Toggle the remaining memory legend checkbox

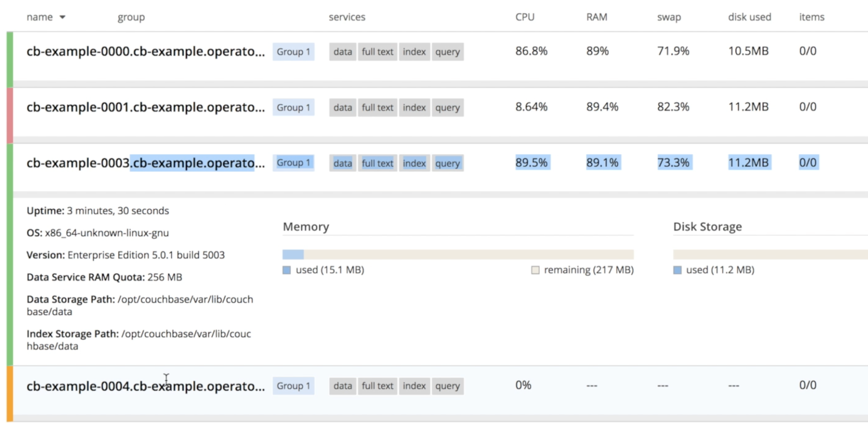(535, 270)
